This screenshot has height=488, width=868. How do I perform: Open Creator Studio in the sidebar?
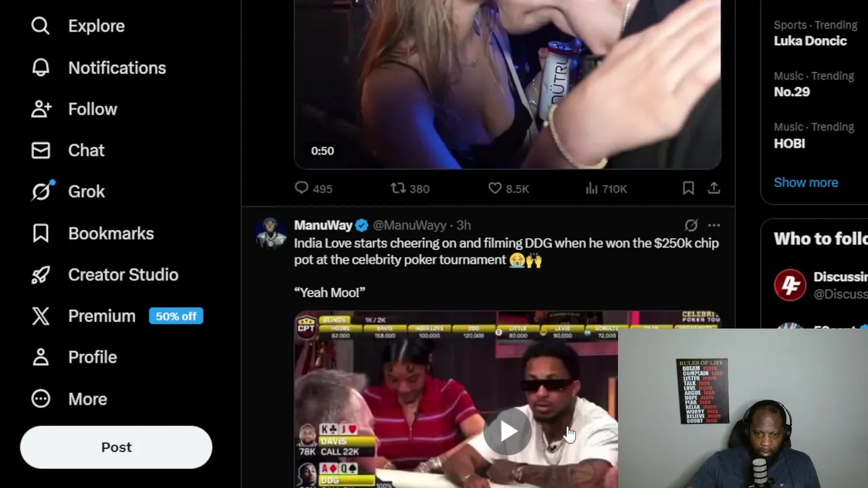[x=105, y=274]
